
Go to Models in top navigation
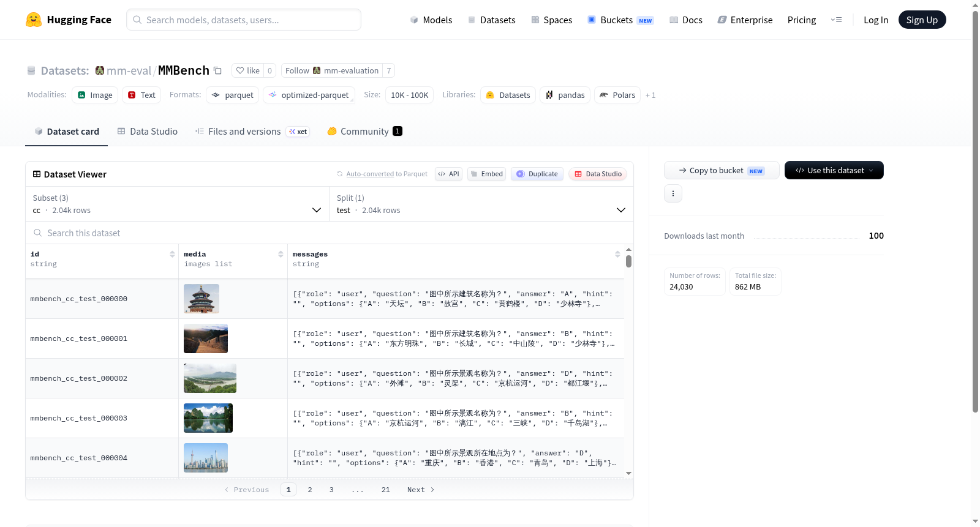tap(431, 20)
